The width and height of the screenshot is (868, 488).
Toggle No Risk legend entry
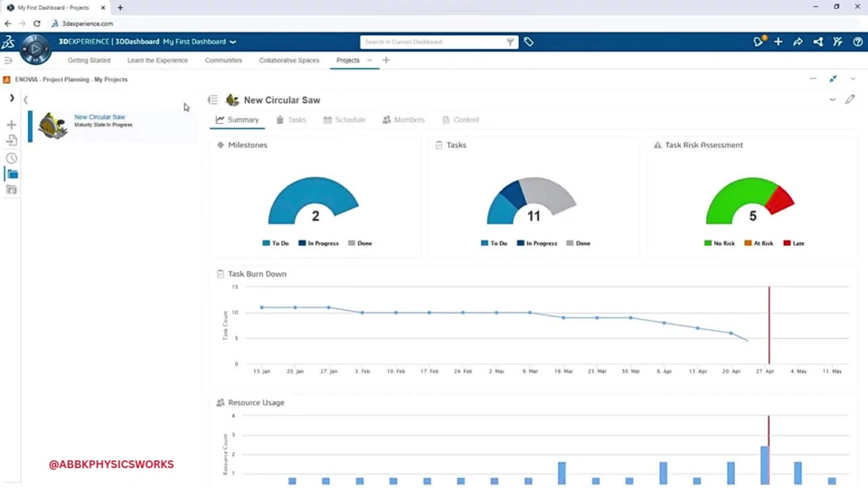(719, 243)
